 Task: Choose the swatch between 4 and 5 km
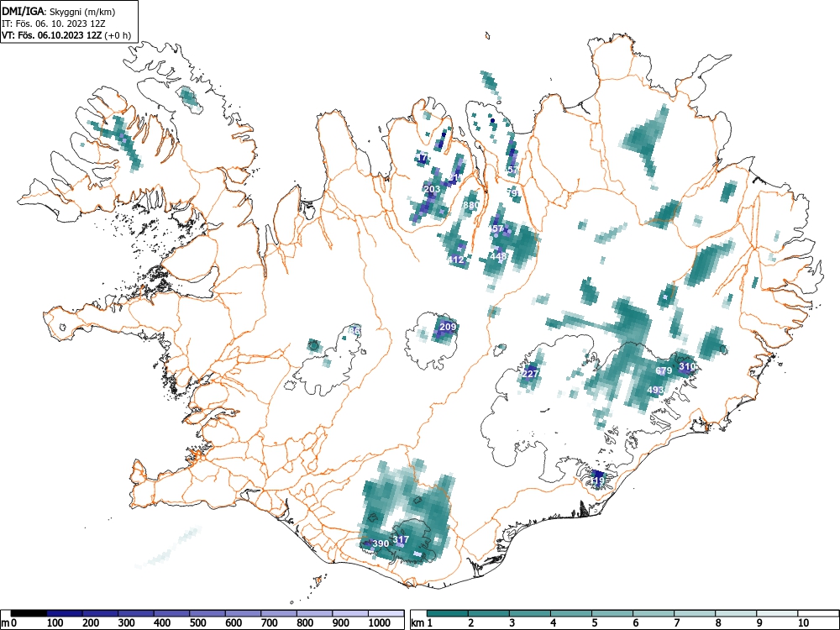tap(571, 613)
